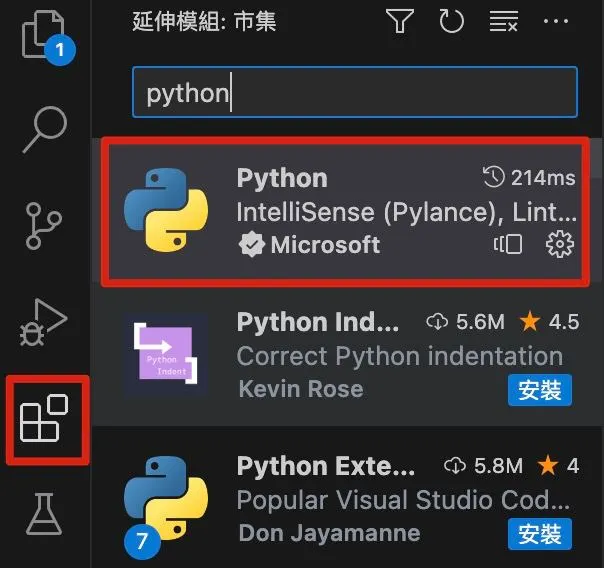This screenshot has width=604, height=568.
Task: Click in the python search field
Action: click(x=355, y=93)
